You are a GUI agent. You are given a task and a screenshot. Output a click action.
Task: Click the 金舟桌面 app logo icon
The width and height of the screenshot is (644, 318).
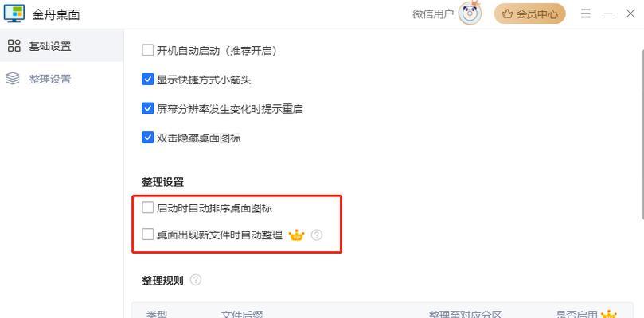click(14, 14)
